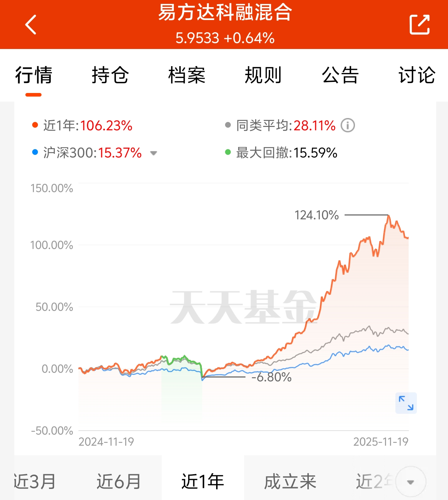Expand the chart to fullscreen
Viewport: 448px width, 500px height.
[406, 403]
